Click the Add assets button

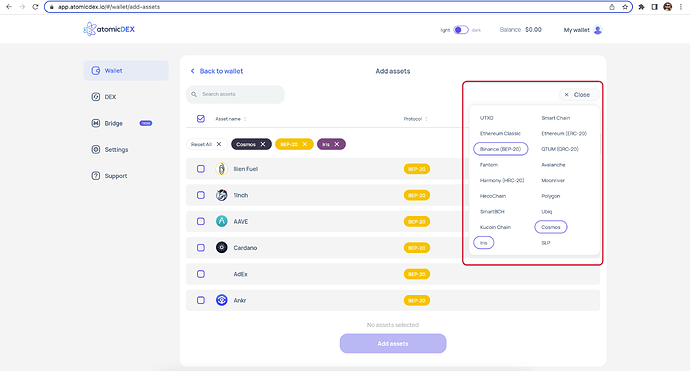coord(393,343)
